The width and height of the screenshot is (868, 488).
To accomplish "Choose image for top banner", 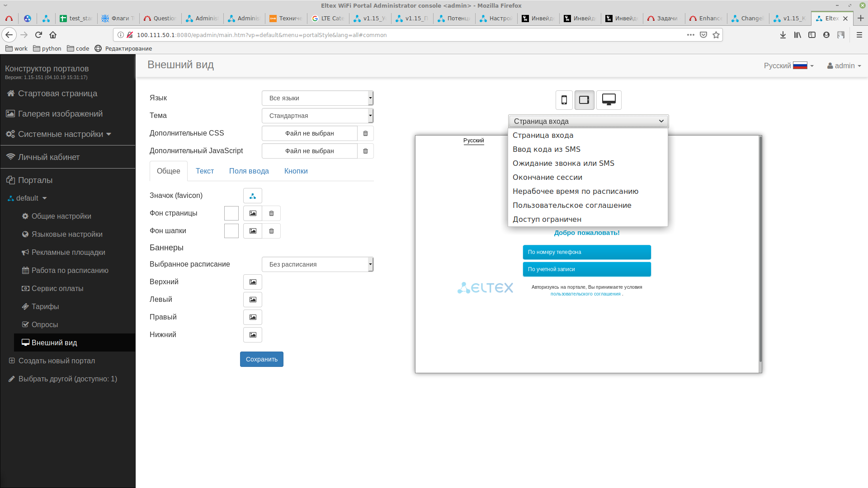I will pyautogui.click(x=253, y=282).
